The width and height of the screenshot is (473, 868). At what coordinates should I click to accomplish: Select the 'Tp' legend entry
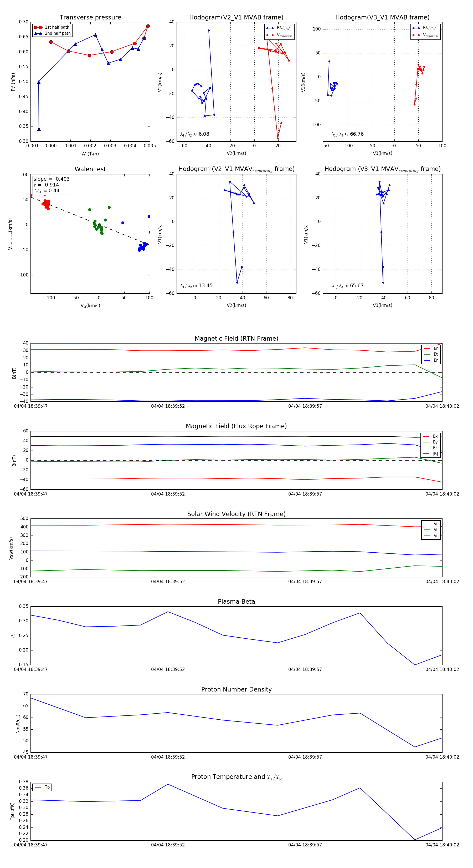(42, 788)
